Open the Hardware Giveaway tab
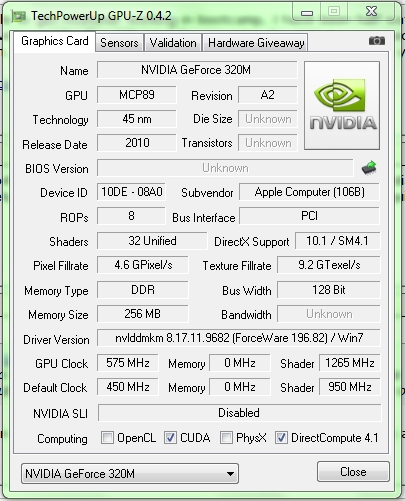Screen dimensions: 405x501 tap(256, 43)
